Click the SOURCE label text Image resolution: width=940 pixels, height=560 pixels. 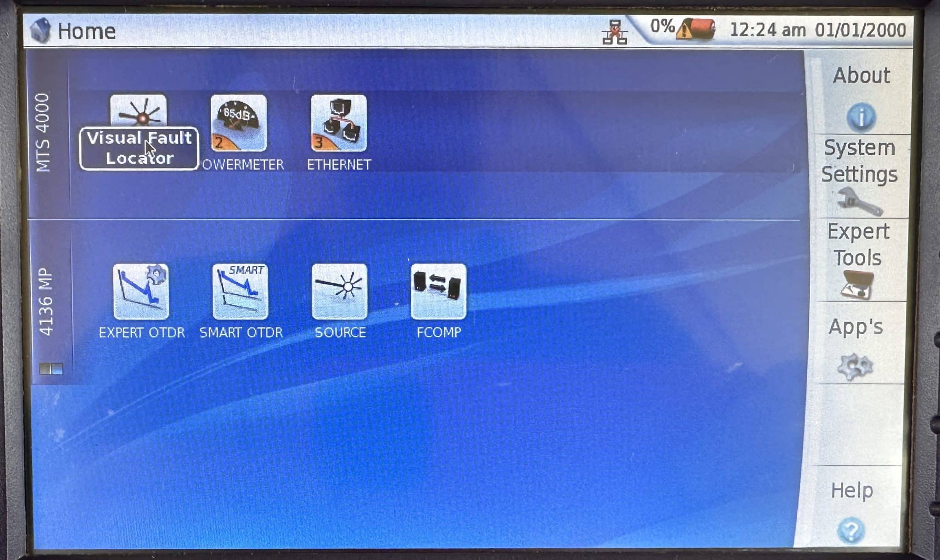point(340,332)
